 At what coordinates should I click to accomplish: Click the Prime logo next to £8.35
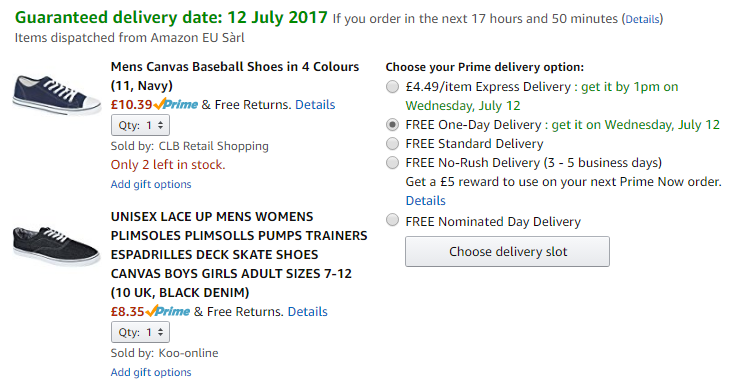pyautogui.click(x=168, y=312)
